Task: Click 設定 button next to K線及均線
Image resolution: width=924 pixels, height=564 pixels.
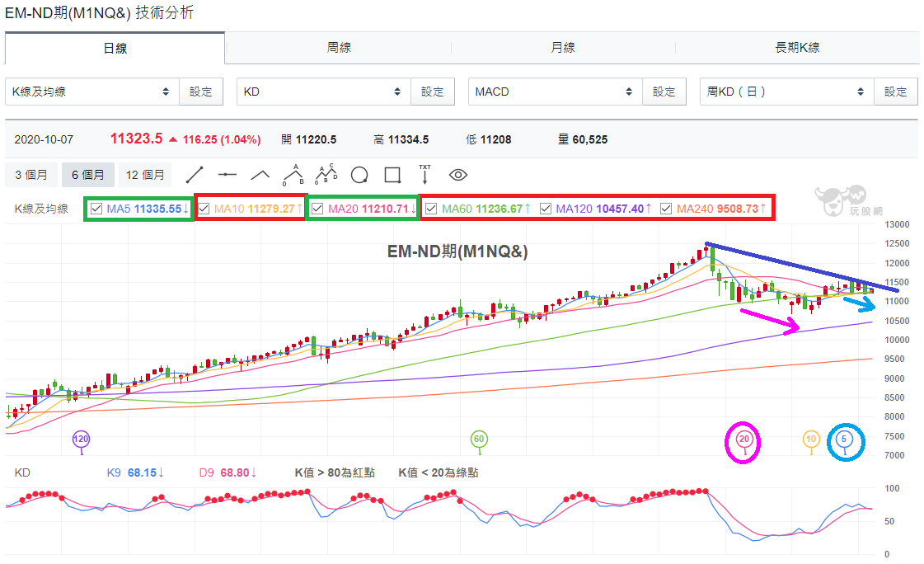Action: (201, 92)
